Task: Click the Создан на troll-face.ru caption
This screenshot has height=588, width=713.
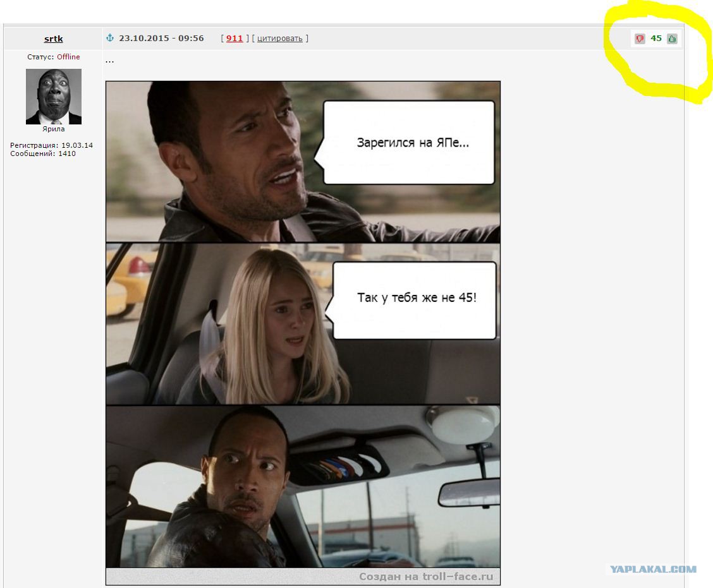Action: point(426,577)
